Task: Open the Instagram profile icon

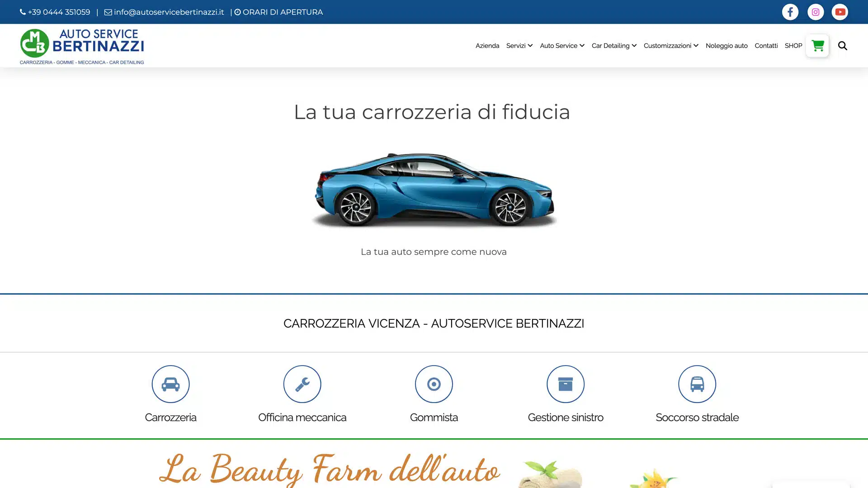Action: 816,12
